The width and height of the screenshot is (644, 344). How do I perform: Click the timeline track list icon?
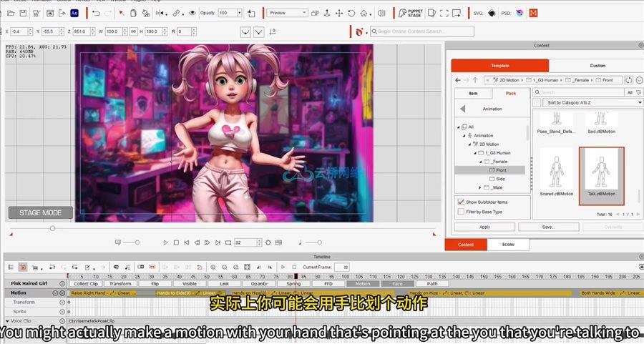coord(11,267)
